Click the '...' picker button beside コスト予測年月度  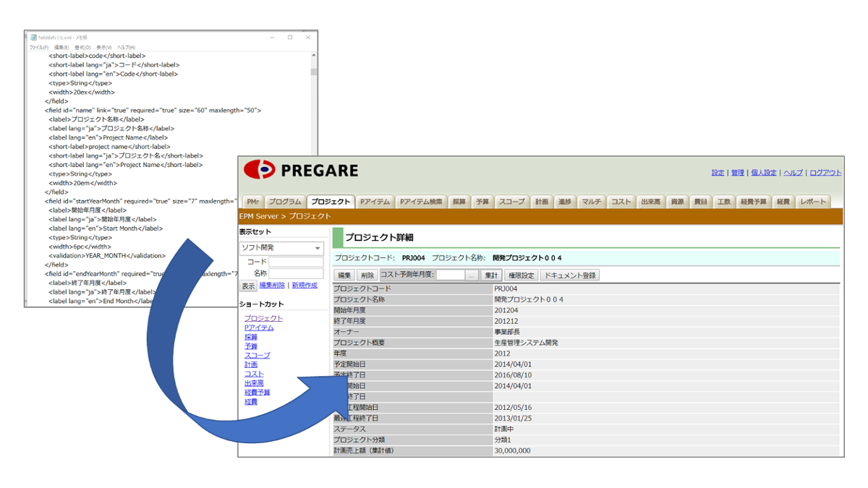pos(472,275)
